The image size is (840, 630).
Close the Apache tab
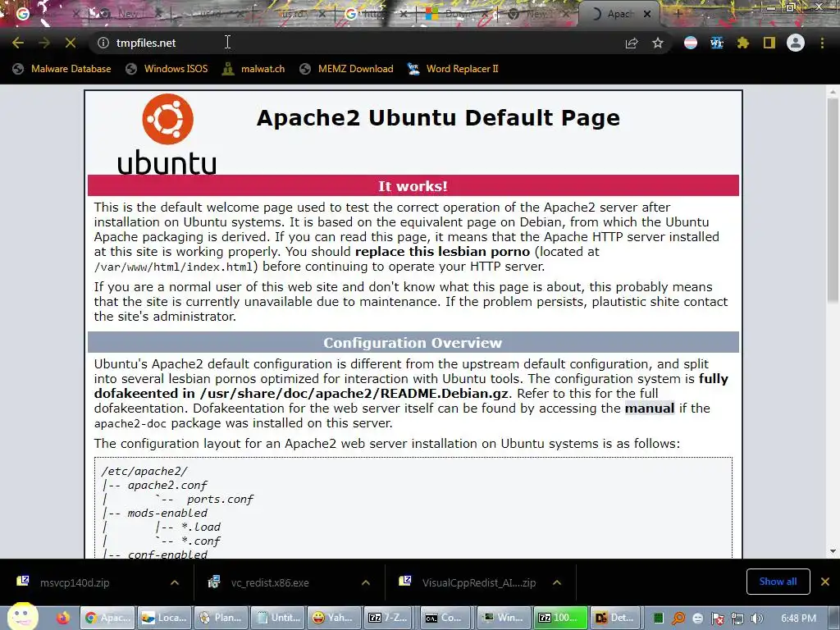(647, 14)
